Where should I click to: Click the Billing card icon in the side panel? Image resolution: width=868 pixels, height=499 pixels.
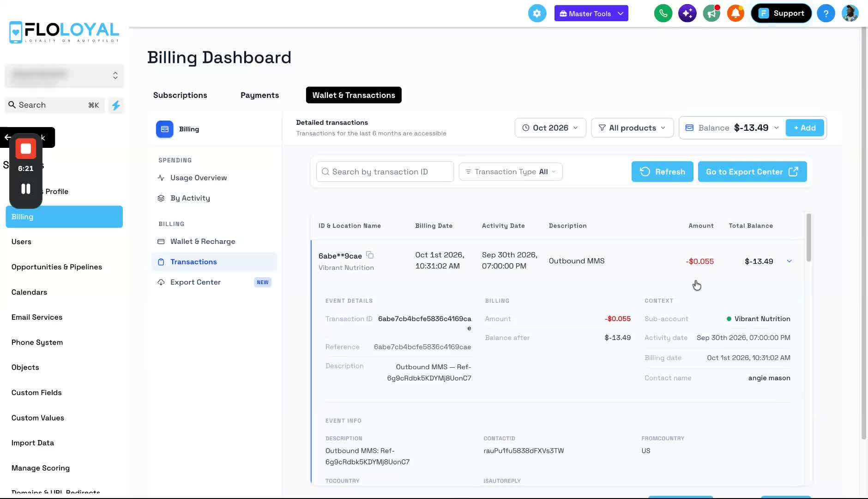point(165,129)
